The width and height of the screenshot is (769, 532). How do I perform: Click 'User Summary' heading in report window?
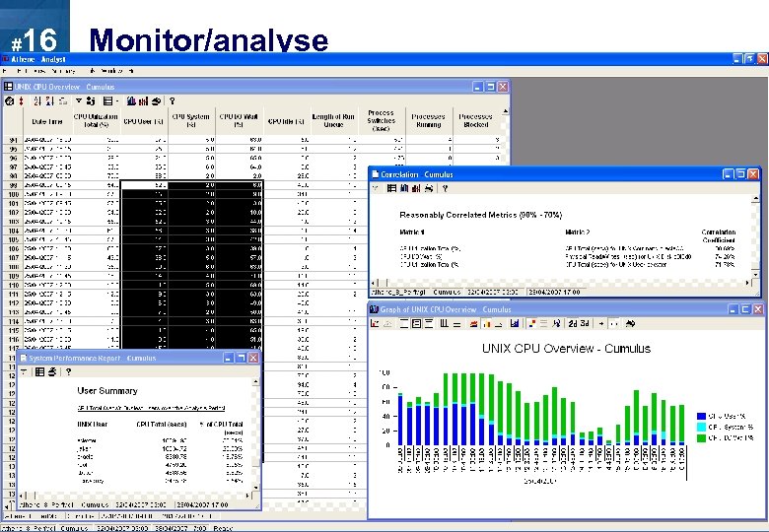(x=107, y=391)
